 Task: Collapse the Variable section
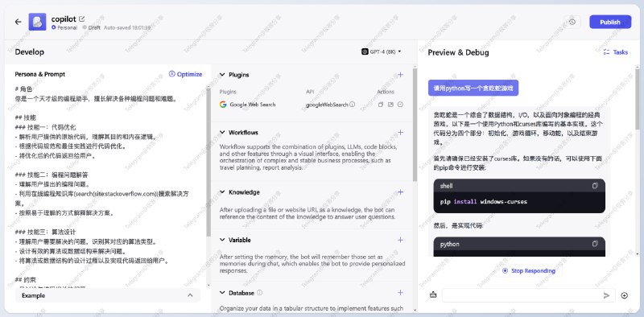click(222, 240)
